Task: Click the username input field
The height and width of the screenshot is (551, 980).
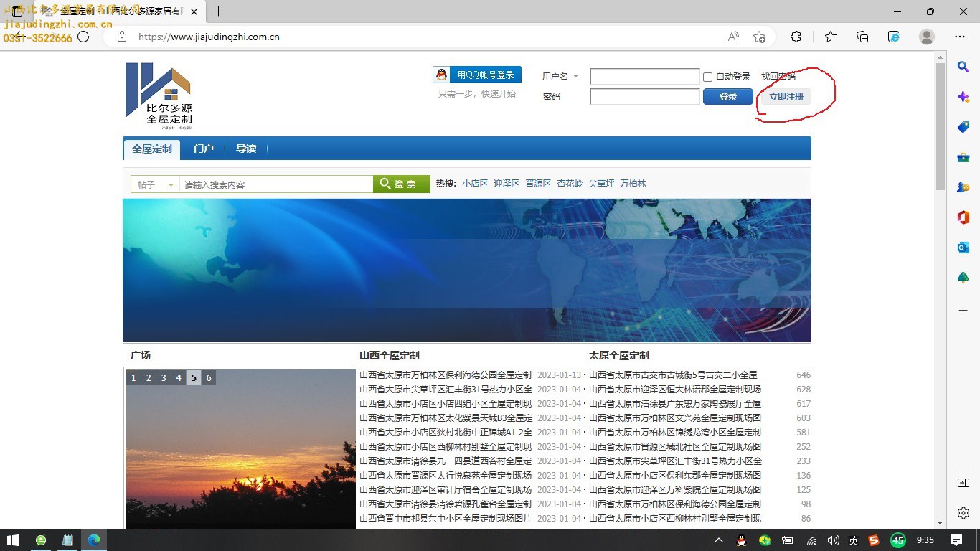Action: coord(645,76)
